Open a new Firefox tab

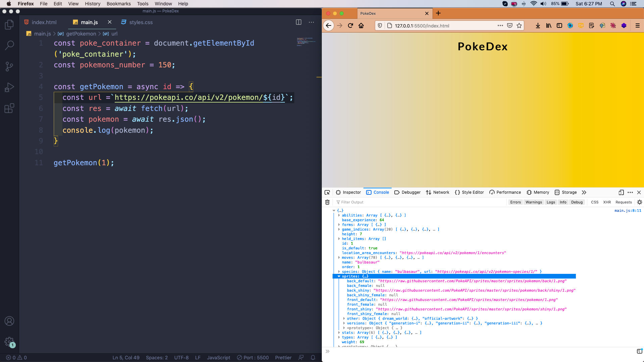(438, 13)
